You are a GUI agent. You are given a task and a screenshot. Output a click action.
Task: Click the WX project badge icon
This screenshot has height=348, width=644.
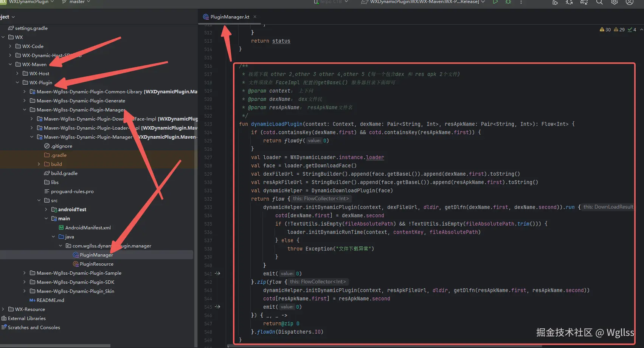click(3, 2)
